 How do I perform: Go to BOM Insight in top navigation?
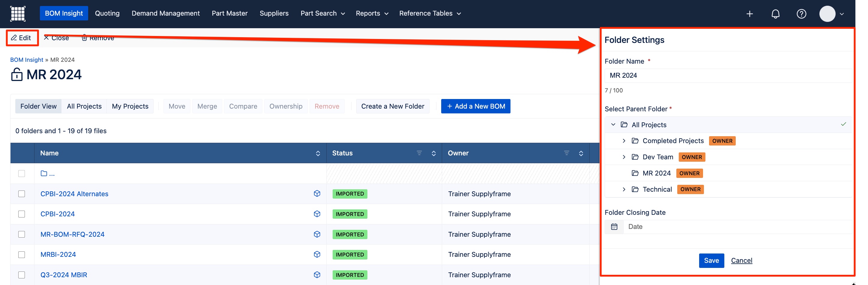pyautogui.click(x=64, y=13)
